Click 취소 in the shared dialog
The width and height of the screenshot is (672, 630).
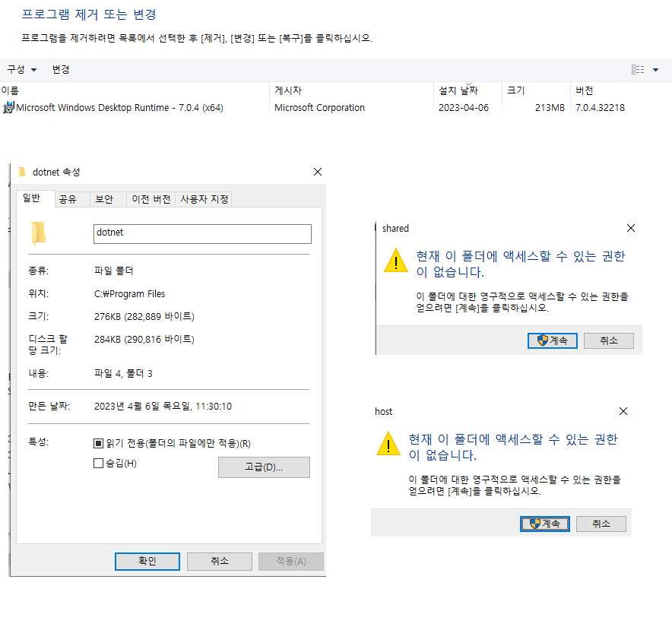(609, 340)
